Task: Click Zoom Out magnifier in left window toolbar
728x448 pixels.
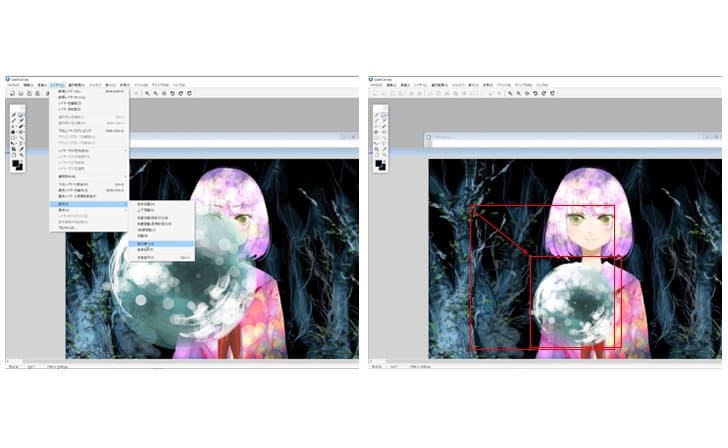Action: click(156, 93)
